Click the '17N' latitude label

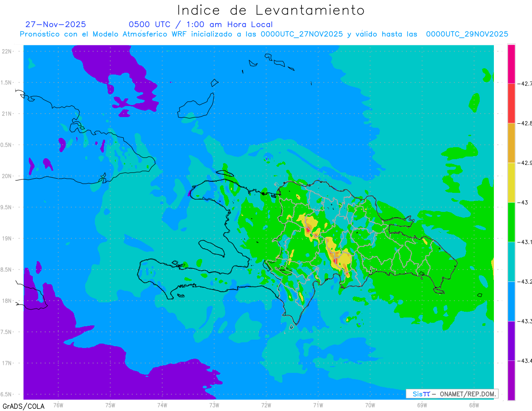(7, 363)
